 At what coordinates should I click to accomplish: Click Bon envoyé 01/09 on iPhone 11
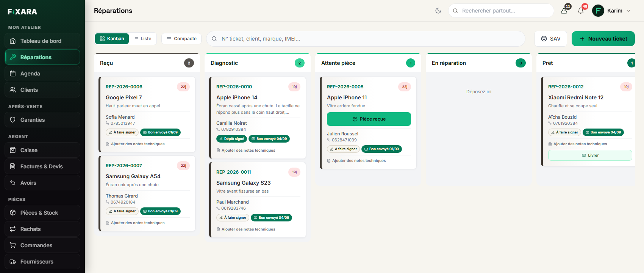tap(381, 149)
